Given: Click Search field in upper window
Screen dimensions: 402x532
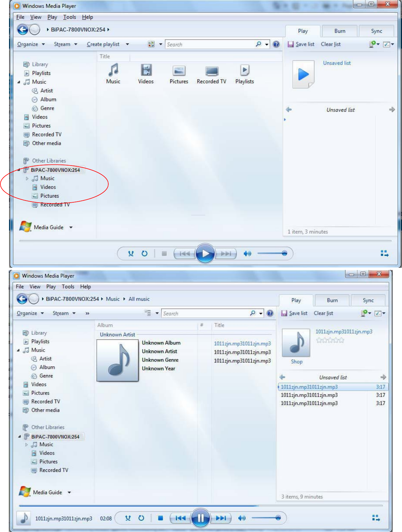Looking at the screenshot, I should (x=210, y=44).
